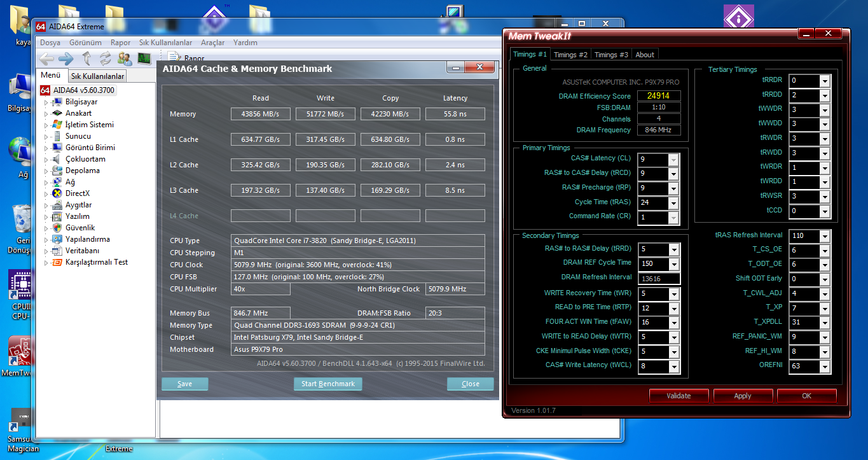Image resolution: width=868 pixels, height=460 pixels.
Task: Click the İşletim Sistemi Windows flag icon
Action: (x=57, y=125)
